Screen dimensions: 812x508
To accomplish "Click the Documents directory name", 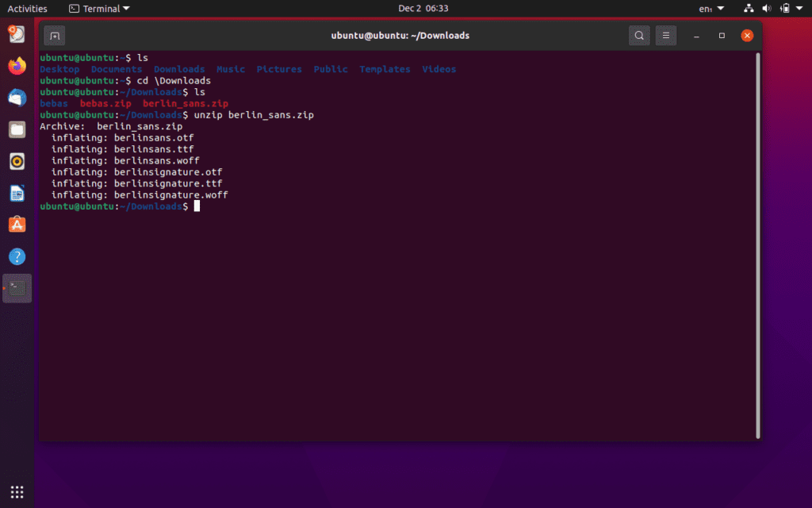I will pyautogui.click(x=117, y=69).
